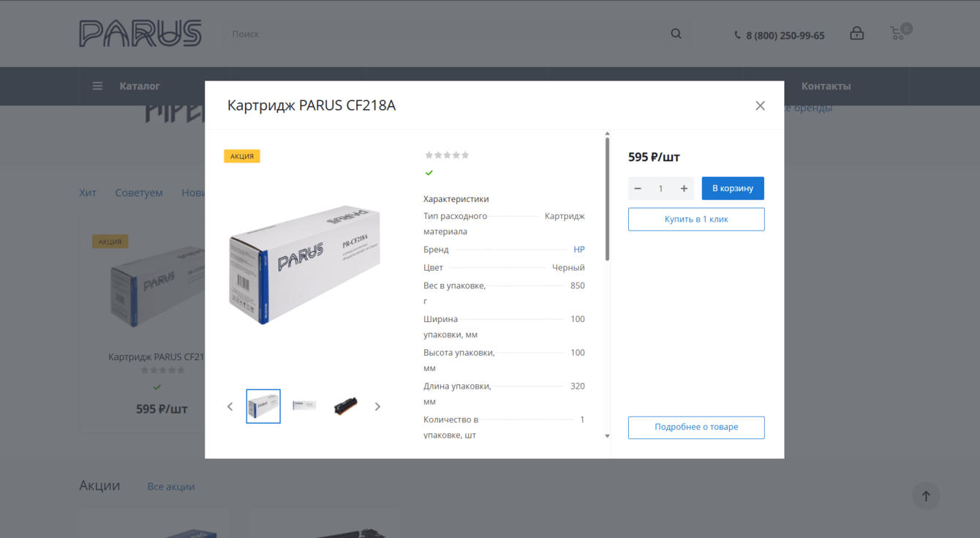Click the green availability checkmark in modal
Image resolution: width=980 pixels, height=538 pixels.
click(429, 173)
